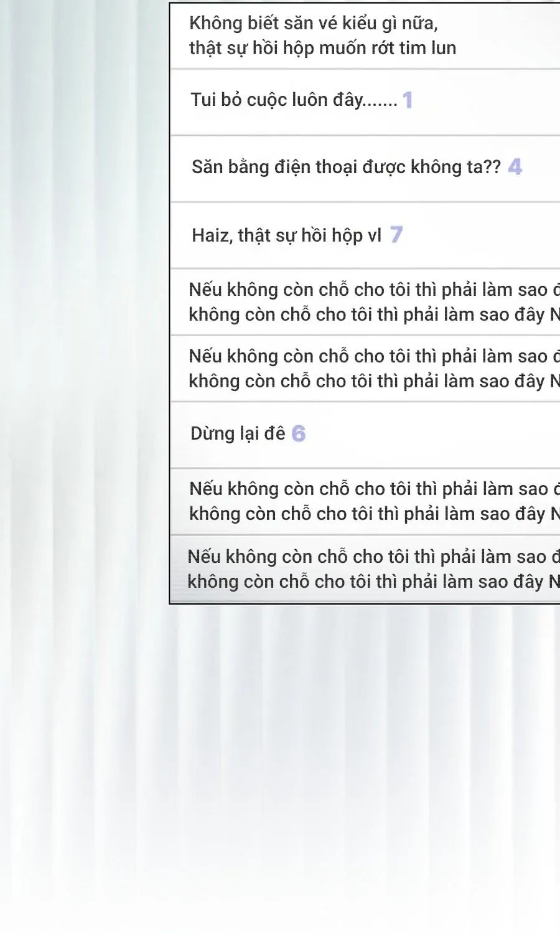Select the line "thật sự hồi hộp muốn rớt tim lun"
Image resolution: width=560 pixels, height=934 pixels.
(x=322, y=48)
